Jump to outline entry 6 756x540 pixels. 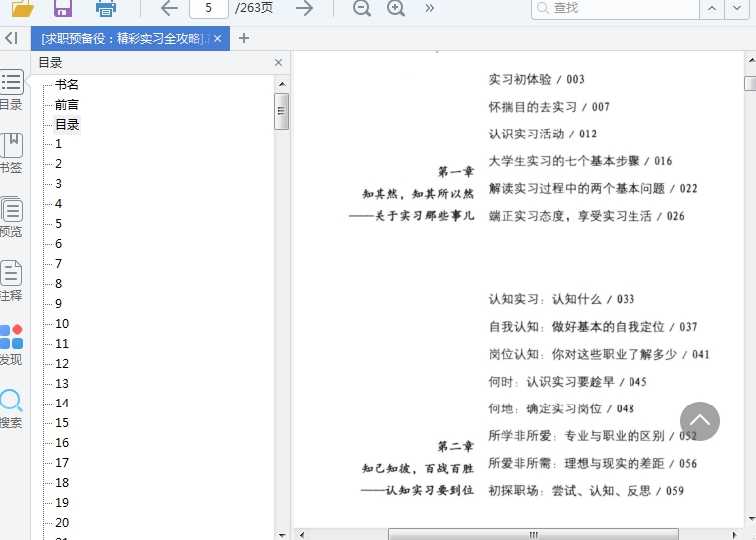(x=59, y=243)
